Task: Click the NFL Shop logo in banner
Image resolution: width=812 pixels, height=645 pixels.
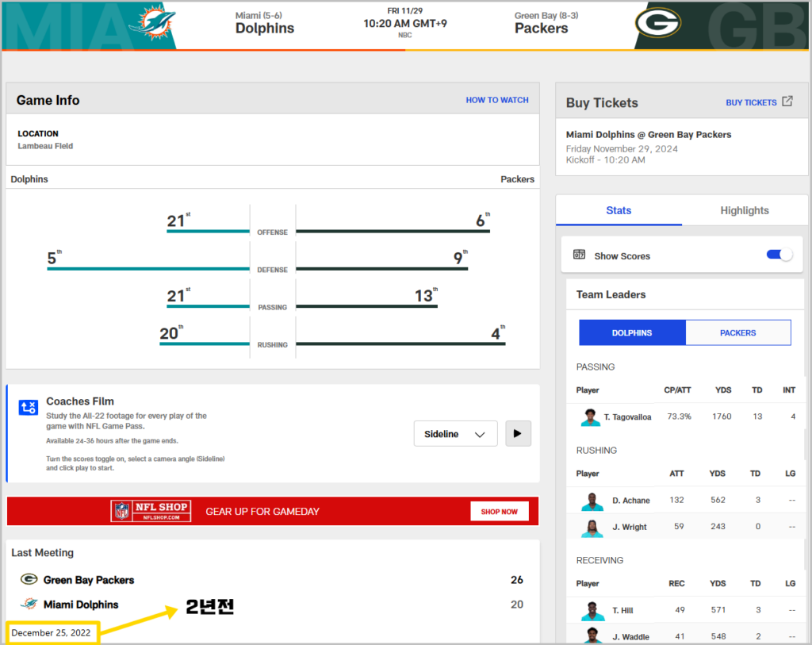Action: pyautogui.click(x=151, y=511)
